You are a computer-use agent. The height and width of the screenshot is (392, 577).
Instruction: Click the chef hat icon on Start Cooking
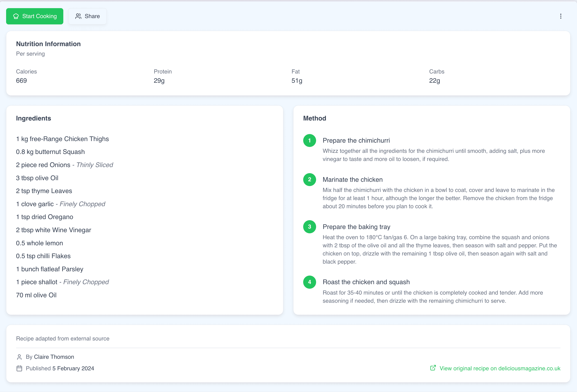tap(16, 16)
